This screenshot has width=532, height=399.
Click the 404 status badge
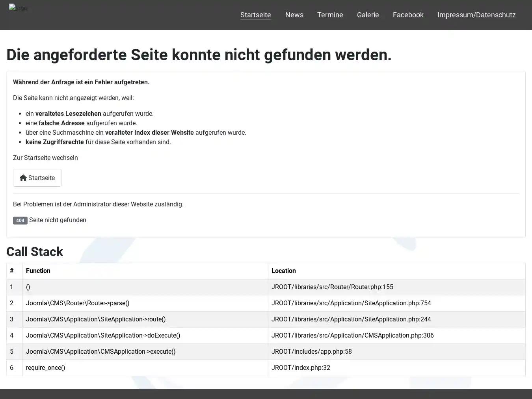point(20,220)
